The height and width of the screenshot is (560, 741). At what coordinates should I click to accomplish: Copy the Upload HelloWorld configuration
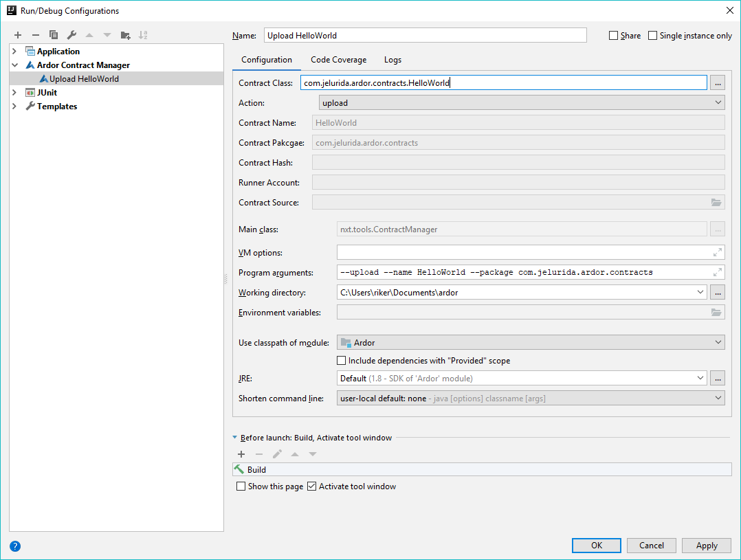[x=54, y=34]
